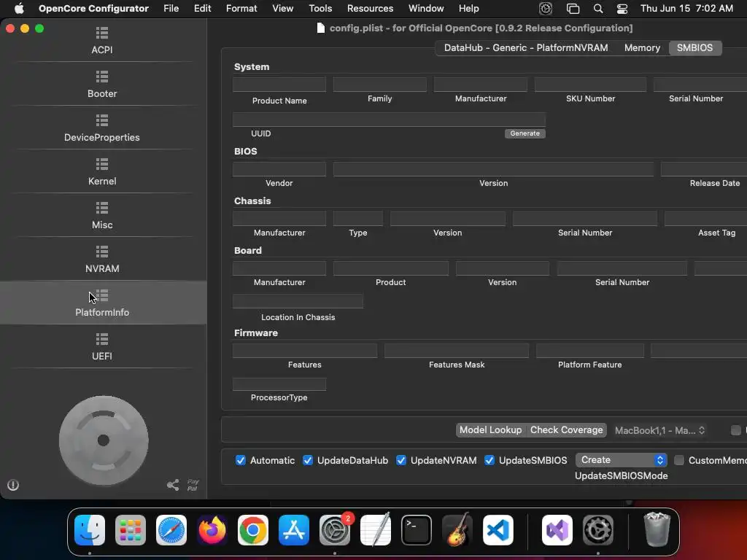The height and width of the screenshot is (560, 747).
Task: Select the SMBIOS tab
Action: pyautogui.click(x=694, y=47)
